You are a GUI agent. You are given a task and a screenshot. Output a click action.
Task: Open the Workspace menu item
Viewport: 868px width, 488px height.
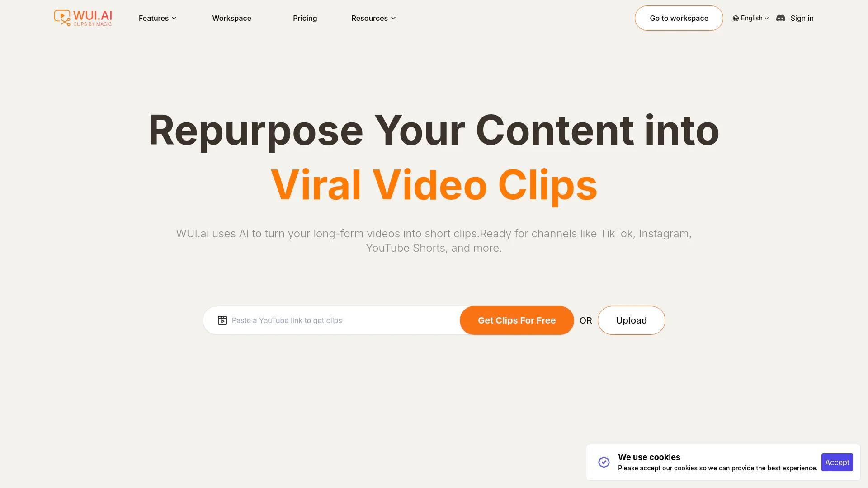(x=231, y=18)
